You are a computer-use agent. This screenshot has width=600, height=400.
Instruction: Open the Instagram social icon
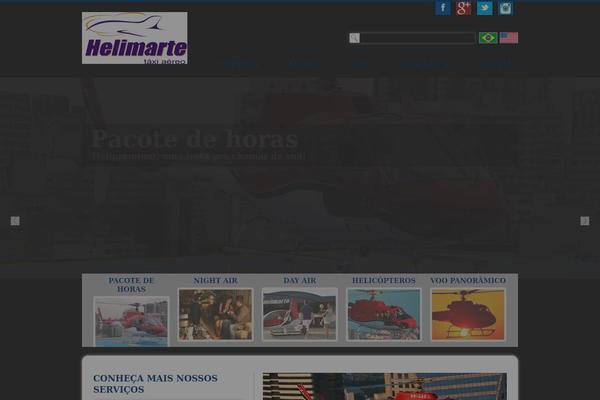click(505, 8)
